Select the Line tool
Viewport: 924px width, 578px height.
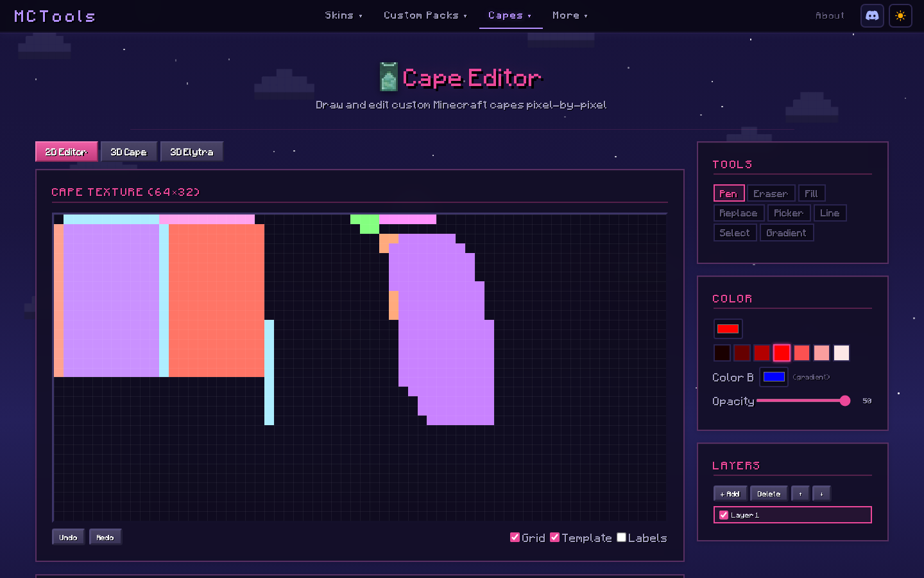click(830, 213)
